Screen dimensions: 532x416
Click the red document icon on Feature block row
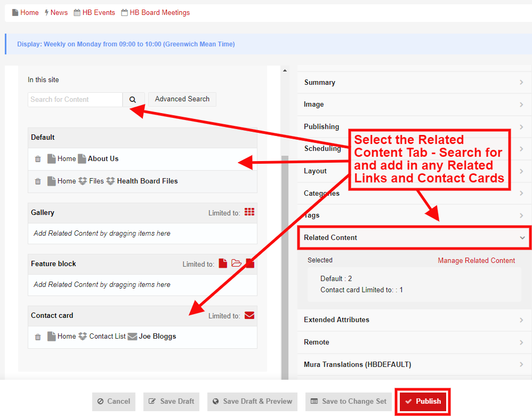[222, 263]
